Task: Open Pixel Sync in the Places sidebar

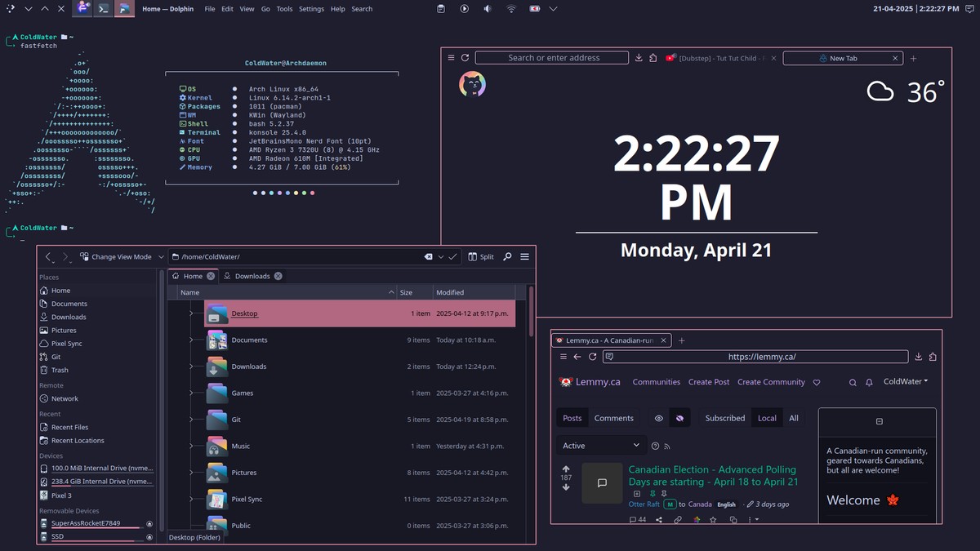Action: tap(66, 344)
